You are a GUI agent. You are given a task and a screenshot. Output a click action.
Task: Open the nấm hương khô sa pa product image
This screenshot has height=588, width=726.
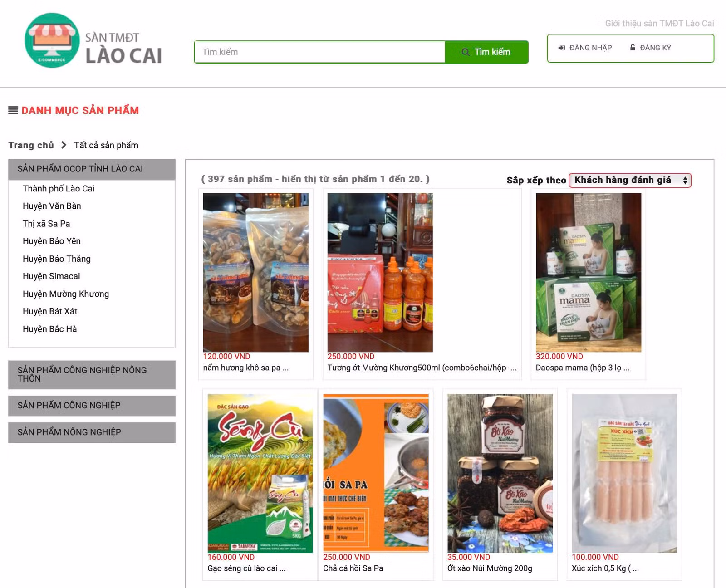[x=256, y=273]
